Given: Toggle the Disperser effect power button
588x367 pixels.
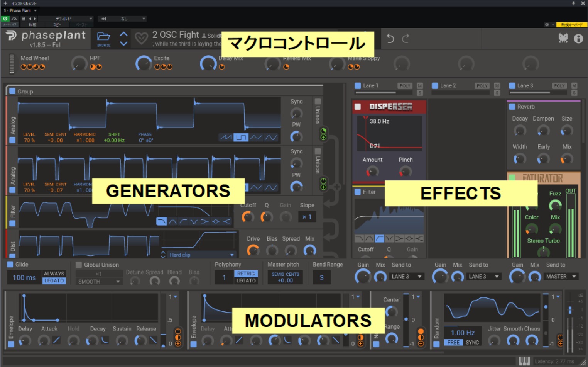Looking at the screenshot, I should [358, 107].
